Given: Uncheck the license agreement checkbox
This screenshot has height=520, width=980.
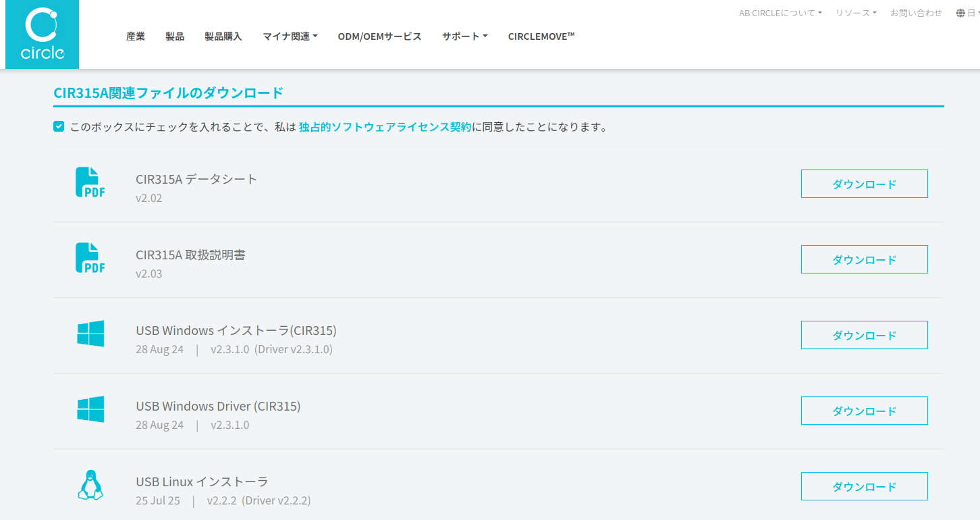Looking at the screenshot, I should click(x=58, y=126).
